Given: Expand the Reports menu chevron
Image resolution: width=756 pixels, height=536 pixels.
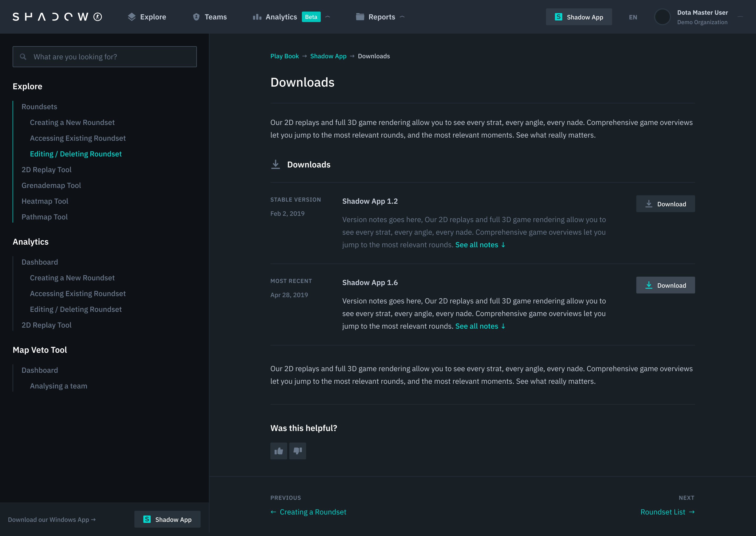Looking at the screenshot, I should click(x=402, y=17).
